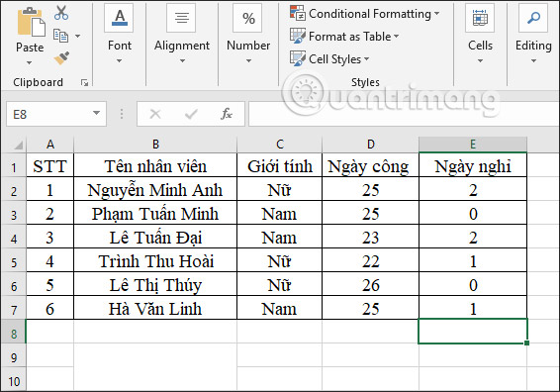The image size is (560, 392).
Task: Click the Giới tính header cell
Action: (x=279, y=165)
